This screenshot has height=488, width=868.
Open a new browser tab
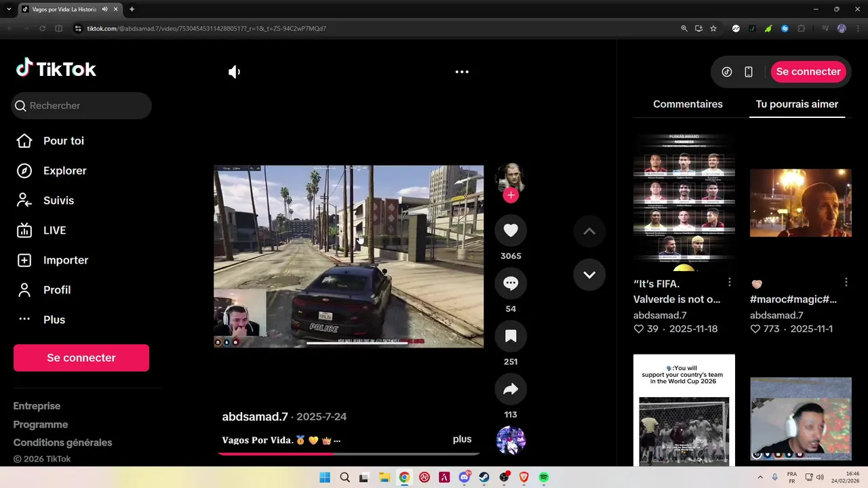pos(132,9)
